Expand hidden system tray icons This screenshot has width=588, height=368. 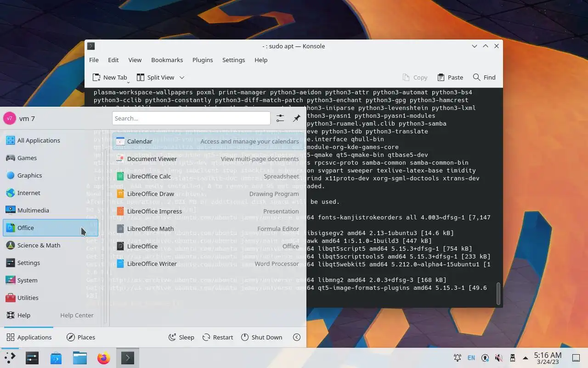(526, 358)
